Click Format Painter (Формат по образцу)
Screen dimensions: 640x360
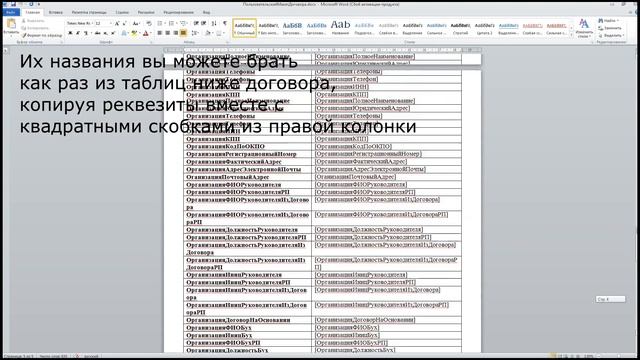point(42,36)
